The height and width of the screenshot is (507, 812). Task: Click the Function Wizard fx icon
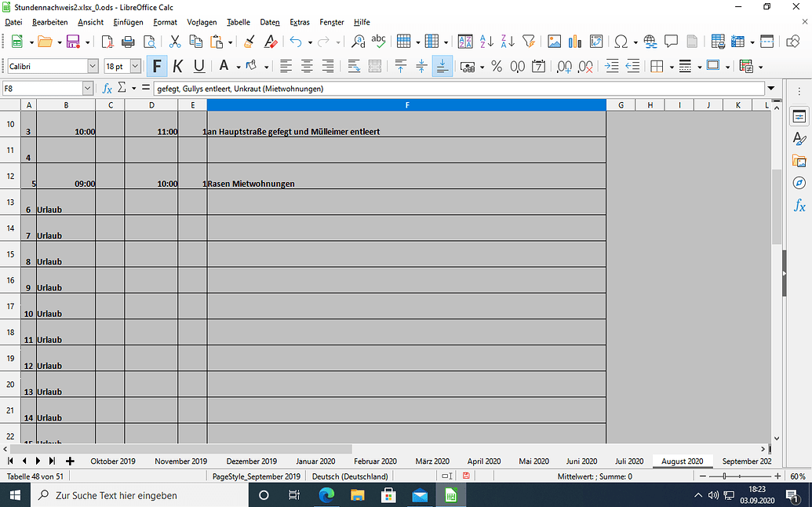(108, 87)
